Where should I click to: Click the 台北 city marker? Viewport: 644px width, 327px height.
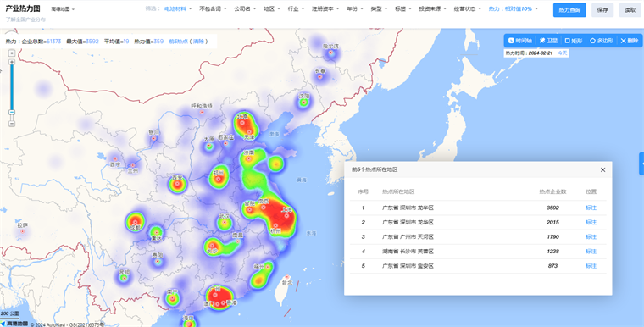(x=287, y=277)
